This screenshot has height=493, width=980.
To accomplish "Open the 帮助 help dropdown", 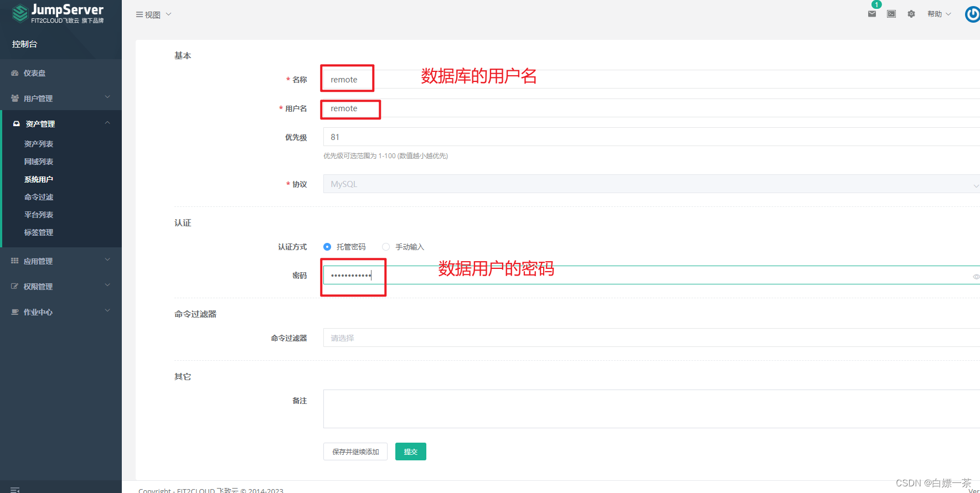I will [x=939, y=14].
